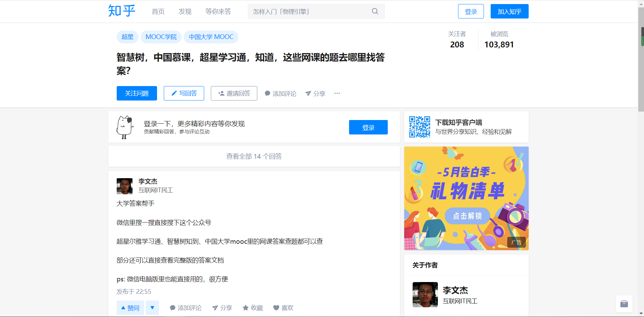Click the 登录 button in login banner
This screenshot has width=644, height=317.
point(368,127)
